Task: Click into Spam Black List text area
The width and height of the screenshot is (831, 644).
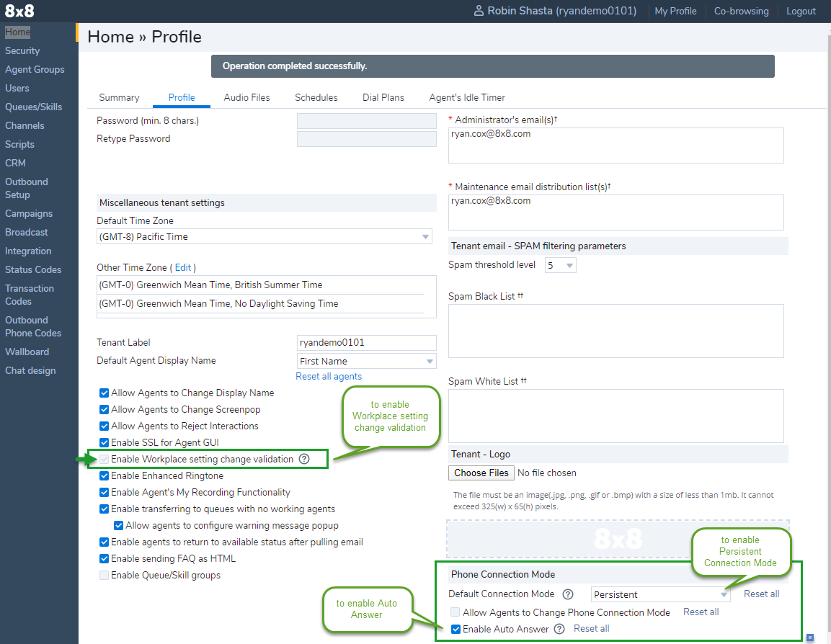Action: pos(616,331)
